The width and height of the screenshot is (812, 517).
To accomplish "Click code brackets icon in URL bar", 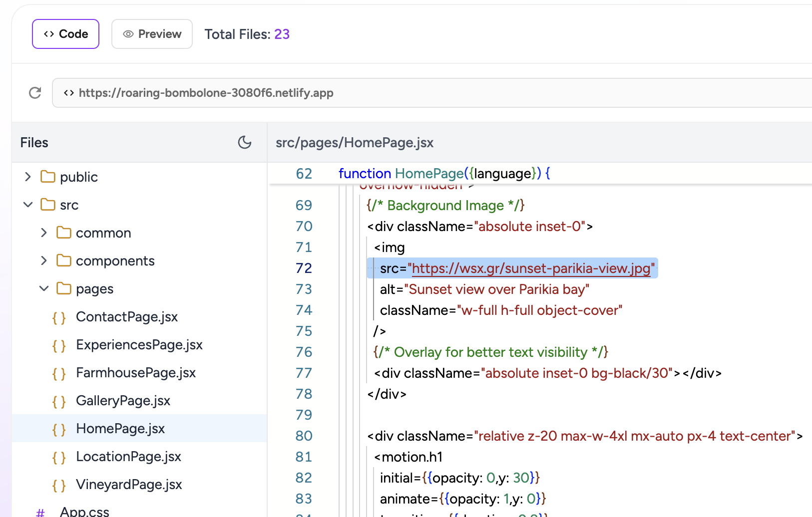I will [69, 93].
